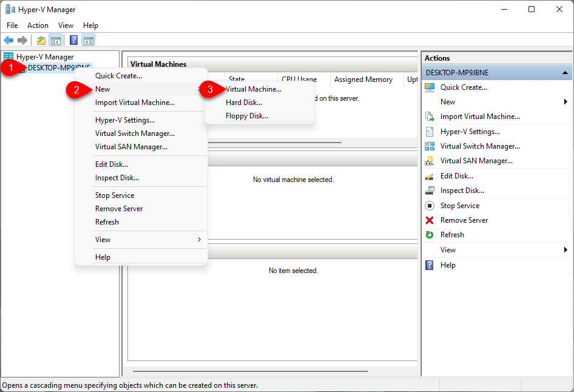Click the 'Virtual Machines' panel heading

(158, 64)
